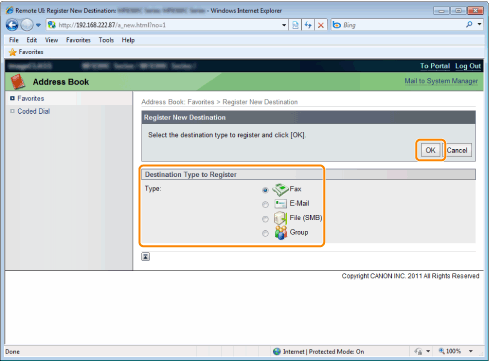The image size is (489, 361).
Task: Open the Favorites menu
Action: click(x=78, y=40)
